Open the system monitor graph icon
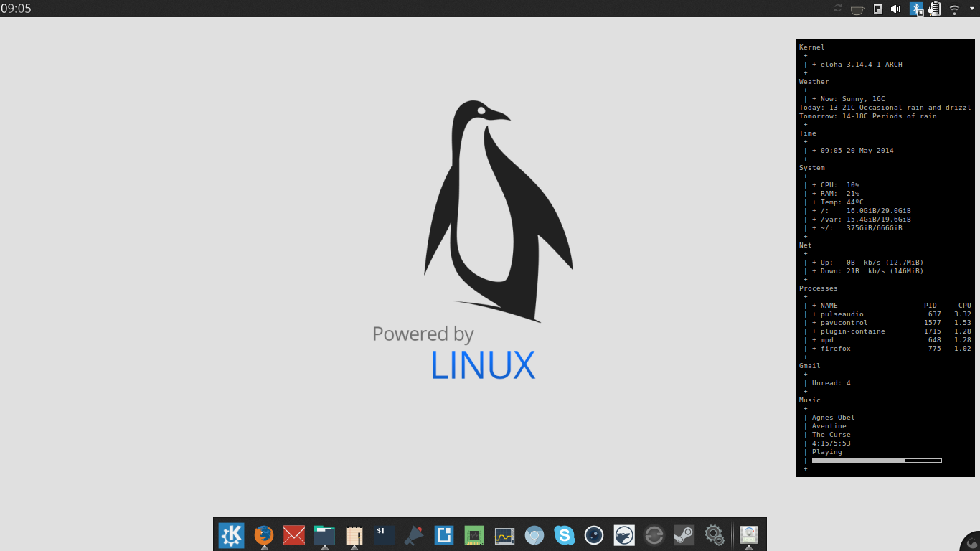The height and width of the screenshot is (551, 980). (x=504, y=535)
